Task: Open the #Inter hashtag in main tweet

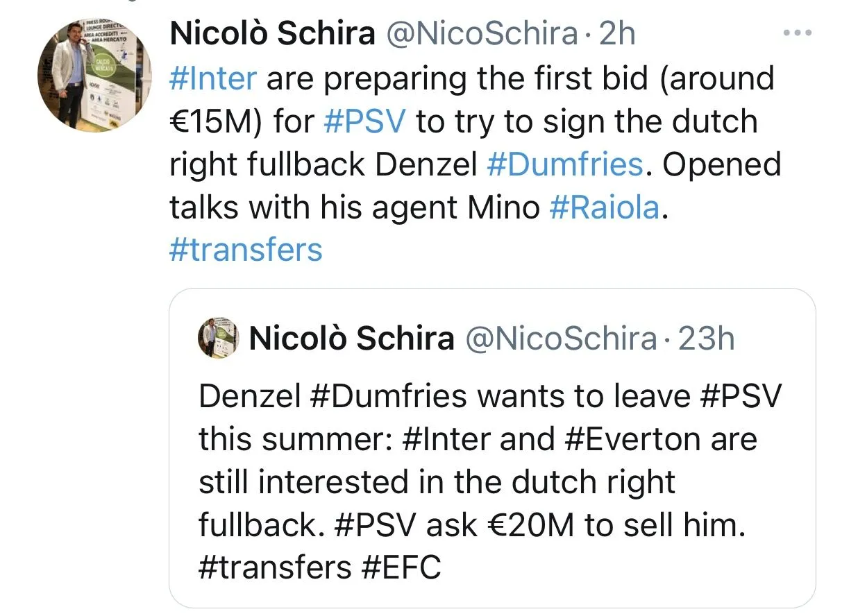Action: [213, 79]
